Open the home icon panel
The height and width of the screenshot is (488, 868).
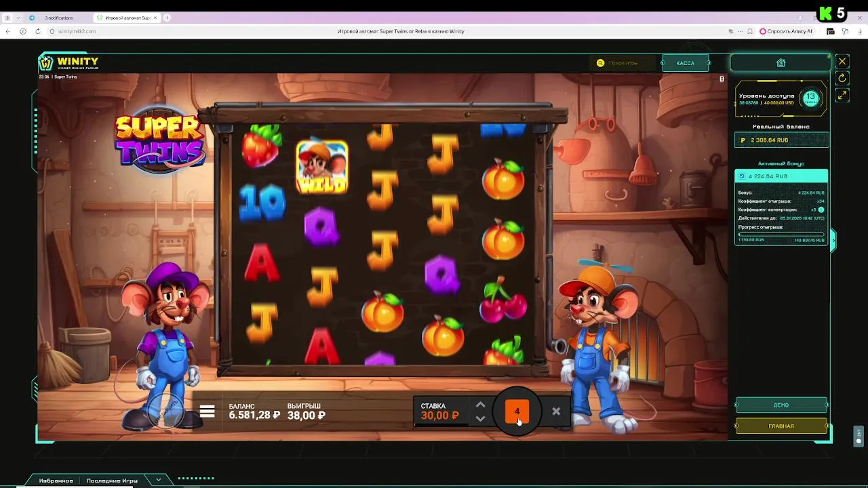click(781, 63)
